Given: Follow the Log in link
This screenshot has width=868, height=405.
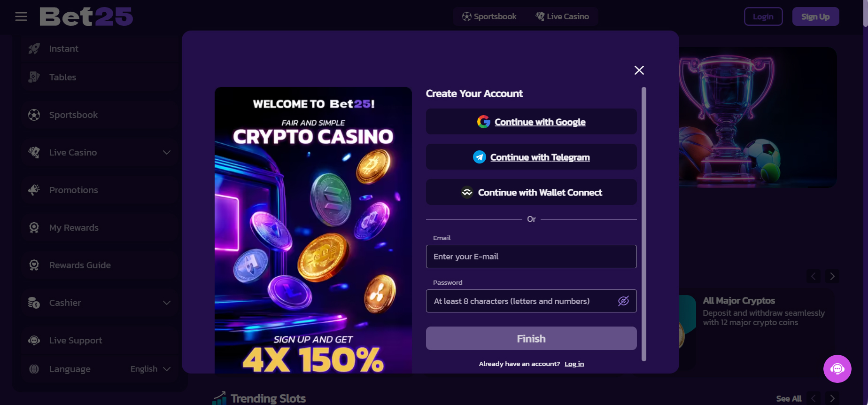Looking at the screenshot, I should 574,364.
